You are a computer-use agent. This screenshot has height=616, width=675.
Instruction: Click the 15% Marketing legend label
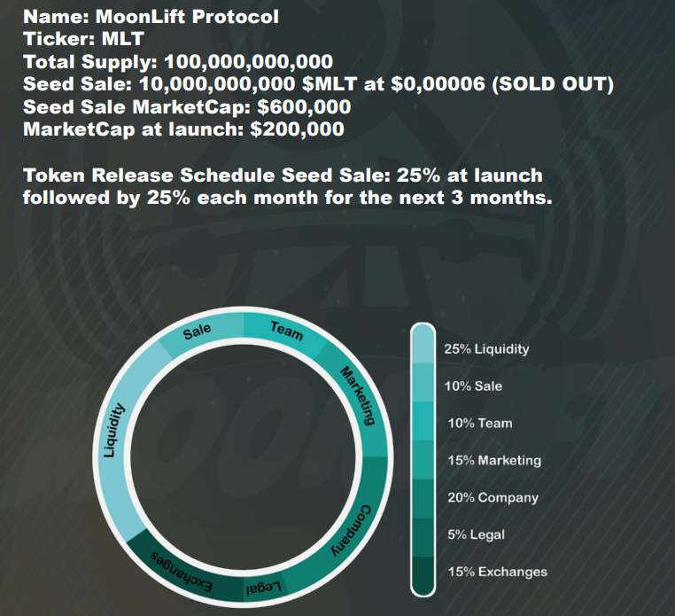494,461
